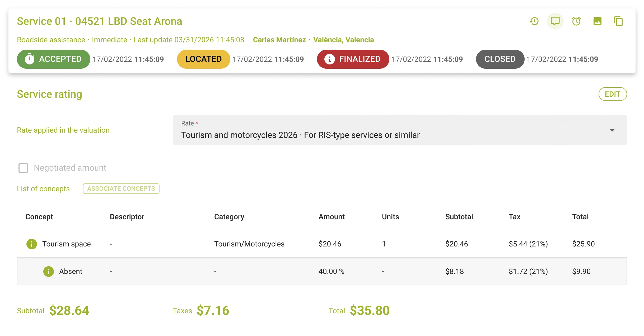Image resolution: width=644 pixels, height=336 pixels.
Task: Open the service images gallery icon
Action: click(598, 21)
